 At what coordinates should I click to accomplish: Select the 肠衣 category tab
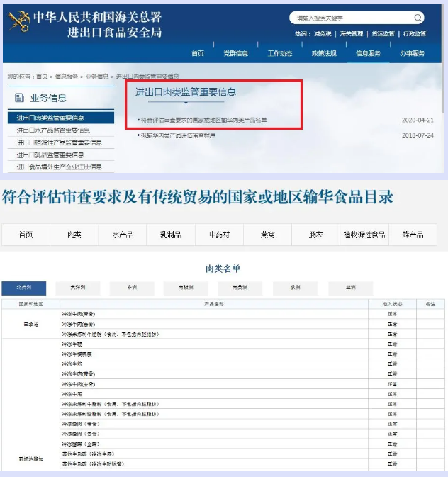pos(315,235)
